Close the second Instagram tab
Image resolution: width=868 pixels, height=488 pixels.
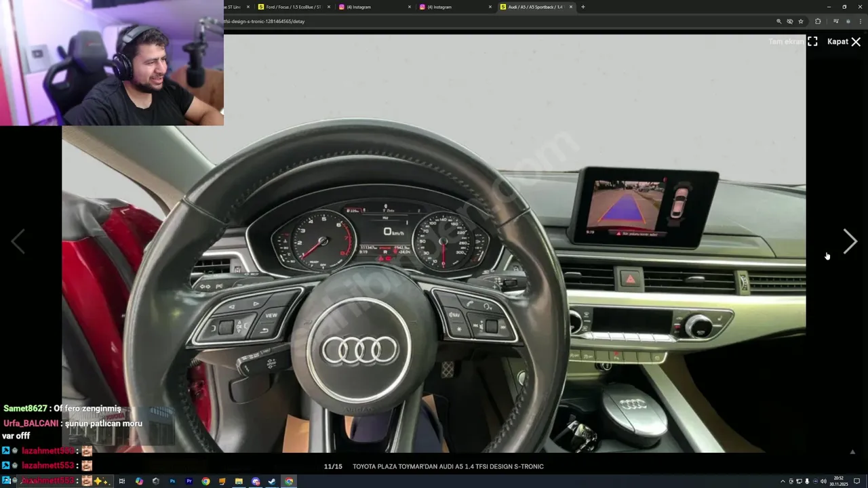point(490,7)
